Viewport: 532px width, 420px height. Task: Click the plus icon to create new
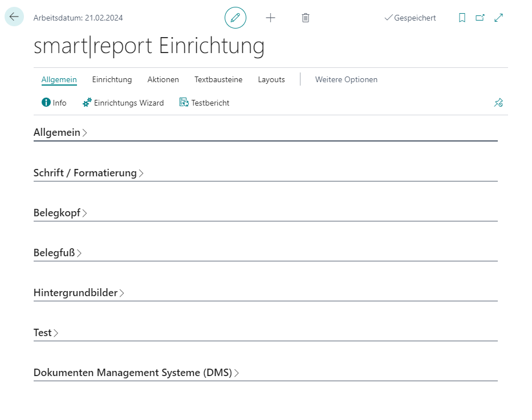point(270,18)
